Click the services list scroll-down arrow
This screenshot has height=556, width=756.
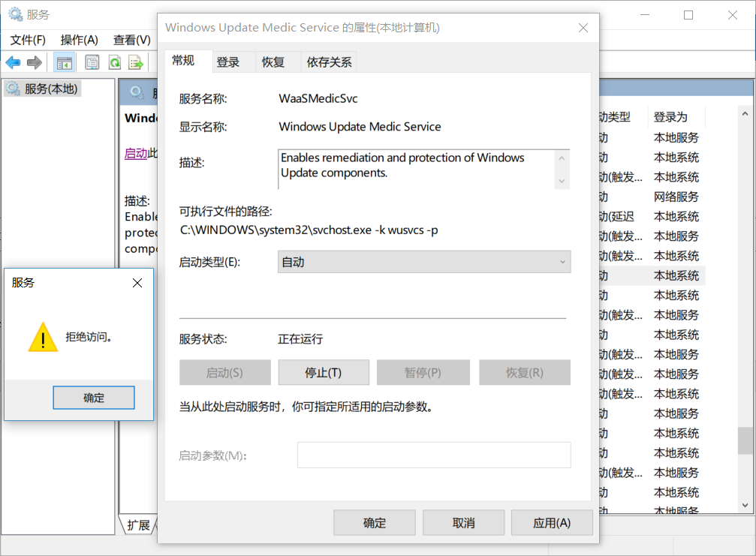(x=745, y=506)
